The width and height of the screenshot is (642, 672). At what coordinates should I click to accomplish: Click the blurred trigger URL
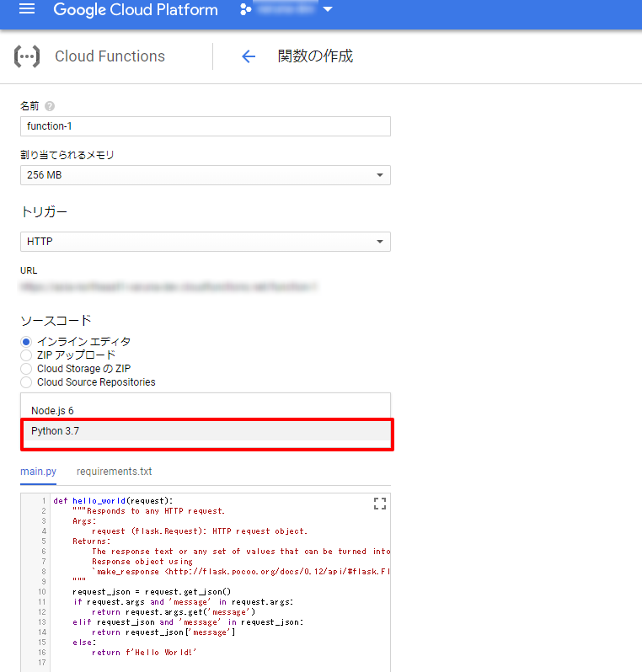169,286
